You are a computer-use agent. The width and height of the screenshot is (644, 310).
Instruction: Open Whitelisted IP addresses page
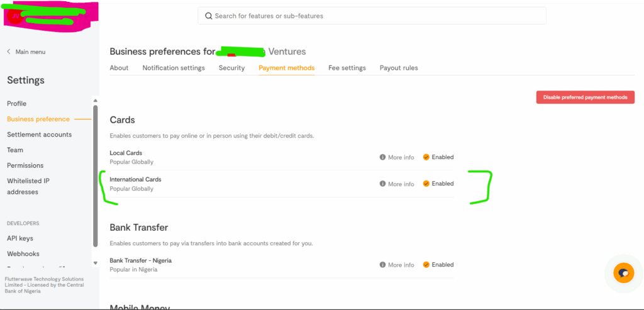click(28, 186)
